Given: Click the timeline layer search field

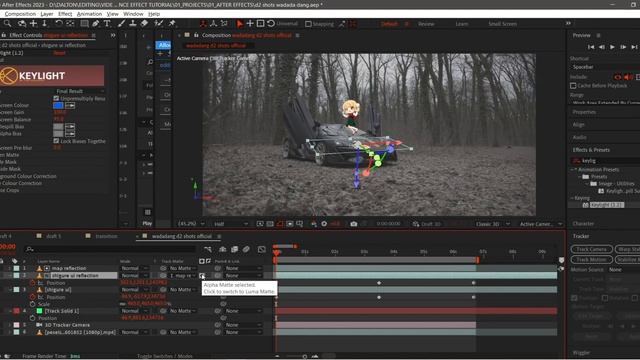Looking at the screenshot, I should pyautogui.click(x=110, y=249).
